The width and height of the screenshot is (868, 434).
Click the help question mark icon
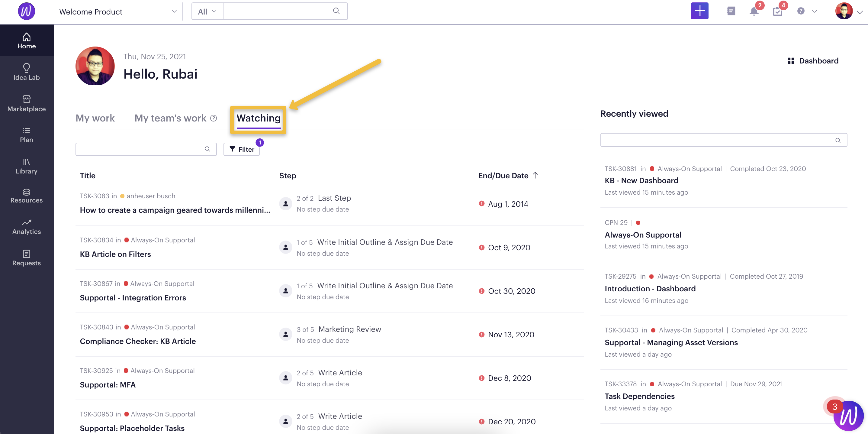pos(801,11)
